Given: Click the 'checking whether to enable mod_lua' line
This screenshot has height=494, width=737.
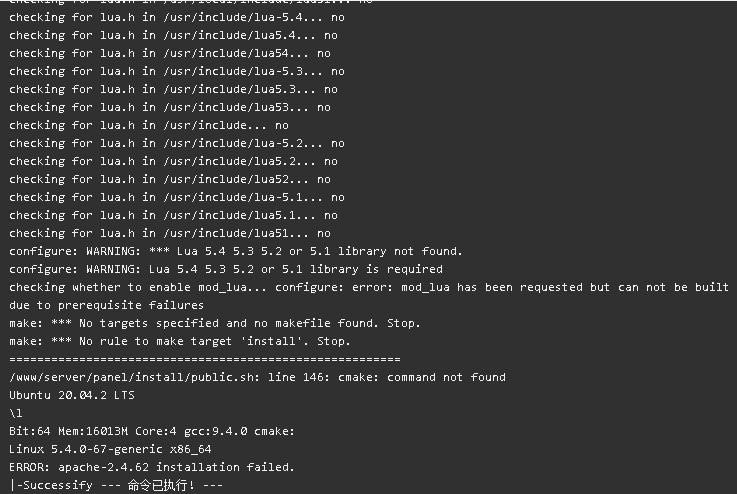Looking at the screenshot, I should 369,287.
